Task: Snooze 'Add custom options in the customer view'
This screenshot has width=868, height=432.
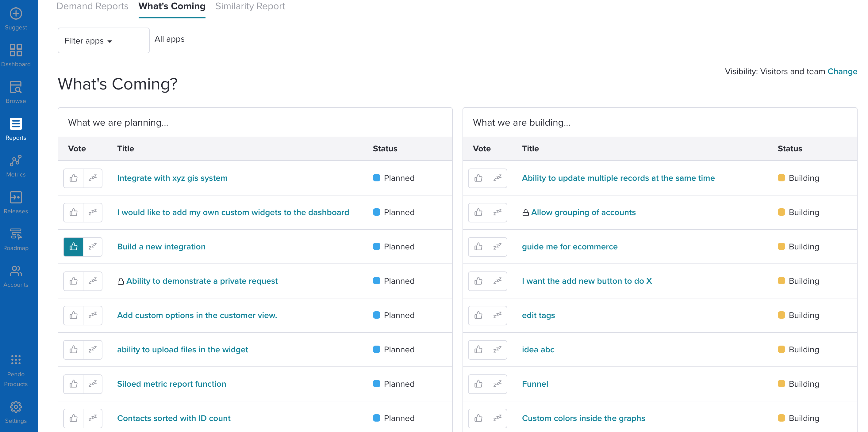Action: pyautogui.click(x=93, y=316)
